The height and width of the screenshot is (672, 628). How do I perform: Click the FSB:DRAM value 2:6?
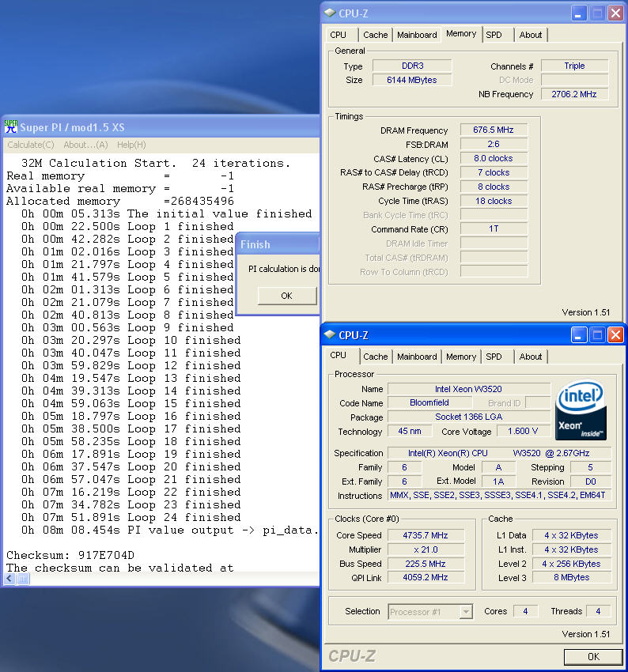[x=494, y=144]
